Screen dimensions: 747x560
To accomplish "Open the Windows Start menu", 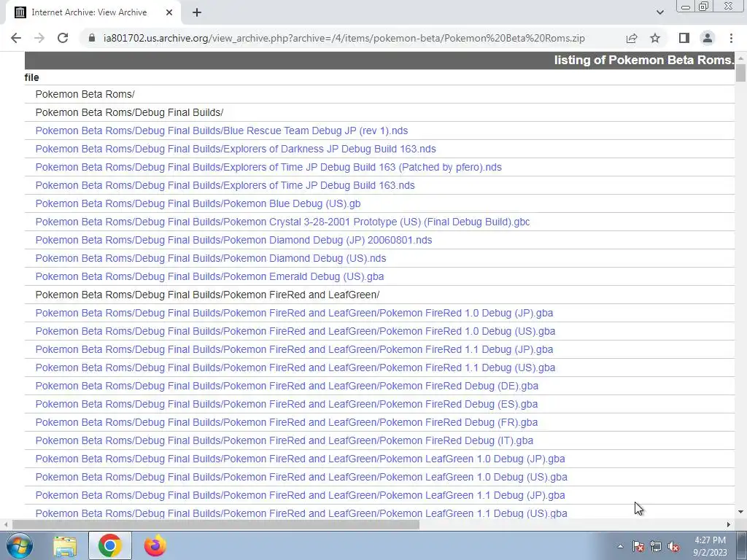I will pyautogui.click(x=20, y=545).
